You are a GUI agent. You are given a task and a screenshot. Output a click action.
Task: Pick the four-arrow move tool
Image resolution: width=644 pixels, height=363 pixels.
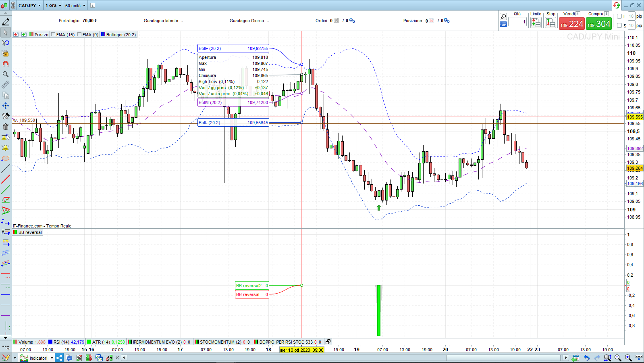[x=6, y=106]
